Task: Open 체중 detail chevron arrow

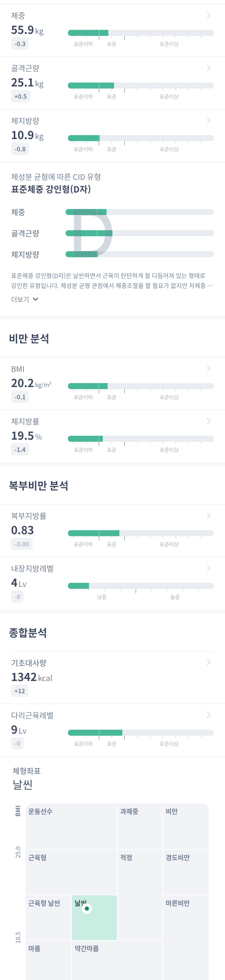Action: [x=208, y=15]
